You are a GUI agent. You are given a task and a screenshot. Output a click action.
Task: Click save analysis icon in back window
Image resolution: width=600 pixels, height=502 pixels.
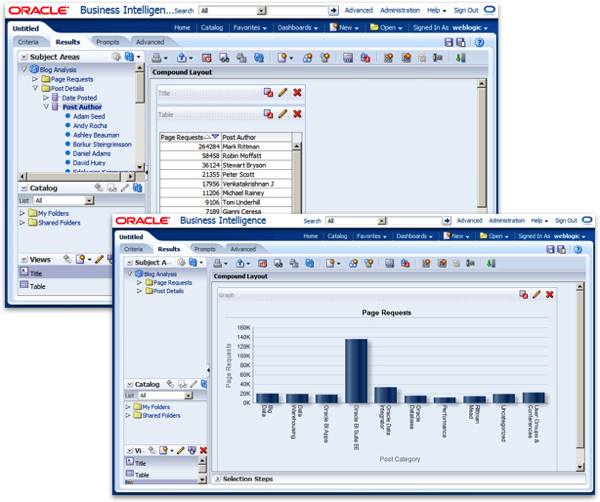[449, 42]
